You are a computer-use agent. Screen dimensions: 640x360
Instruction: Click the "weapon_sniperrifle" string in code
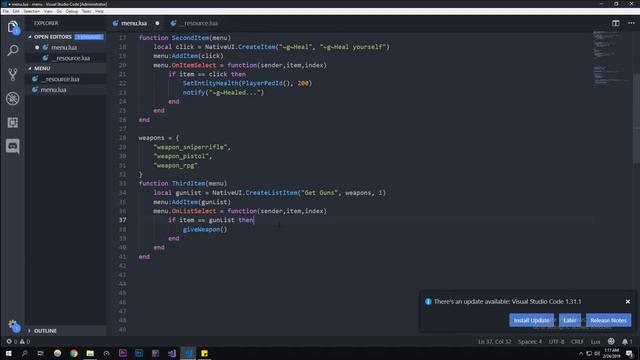pos(191,147)
